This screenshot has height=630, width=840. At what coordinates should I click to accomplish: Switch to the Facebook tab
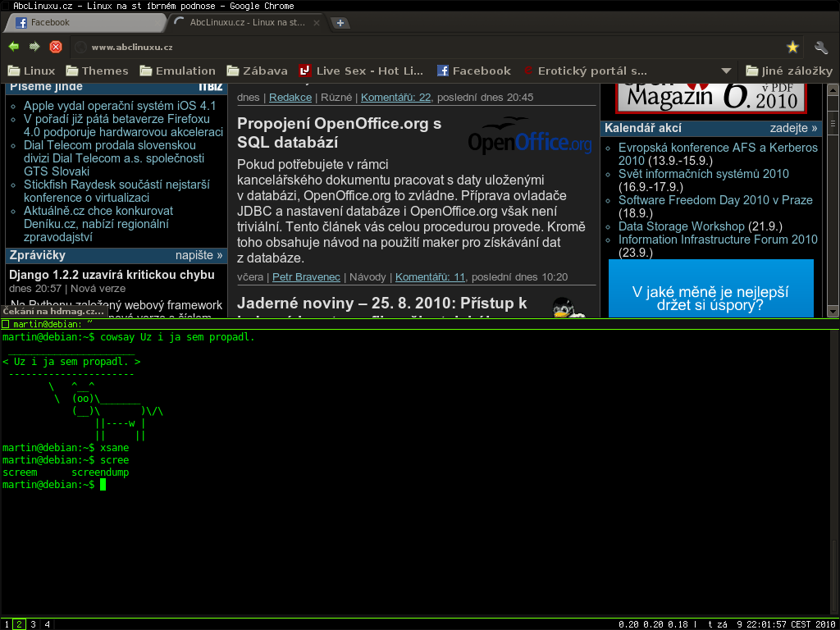[x=85, y=22]
